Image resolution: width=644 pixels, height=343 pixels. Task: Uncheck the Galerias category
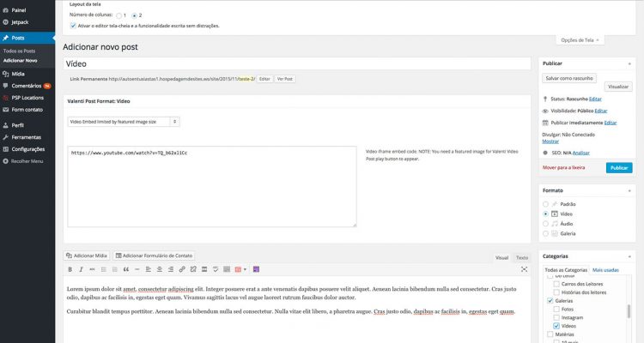tap(550, 302)
